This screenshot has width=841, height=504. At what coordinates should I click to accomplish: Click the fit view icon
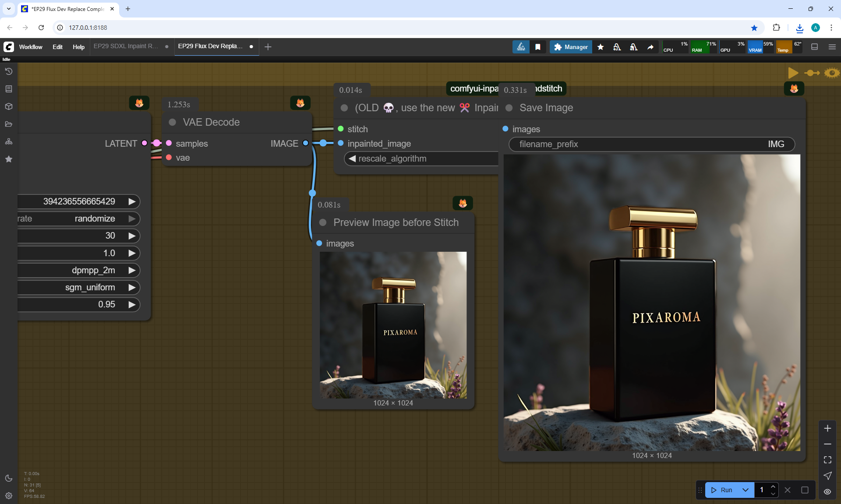827,460
